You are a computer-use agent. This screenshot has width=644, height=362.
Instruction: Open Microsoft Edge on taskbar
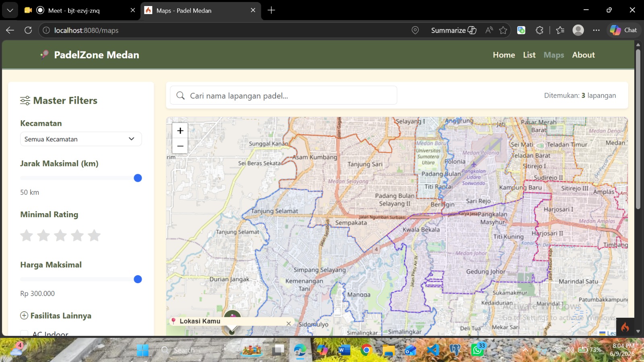300,350
